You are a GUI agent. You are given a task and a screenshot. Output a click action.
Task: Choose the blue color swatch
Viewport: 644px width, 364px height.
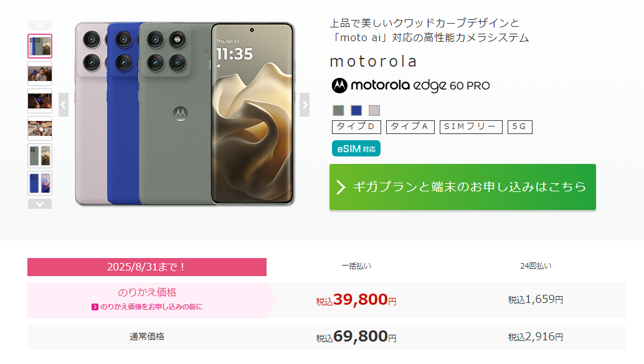[x=356, y=110]
